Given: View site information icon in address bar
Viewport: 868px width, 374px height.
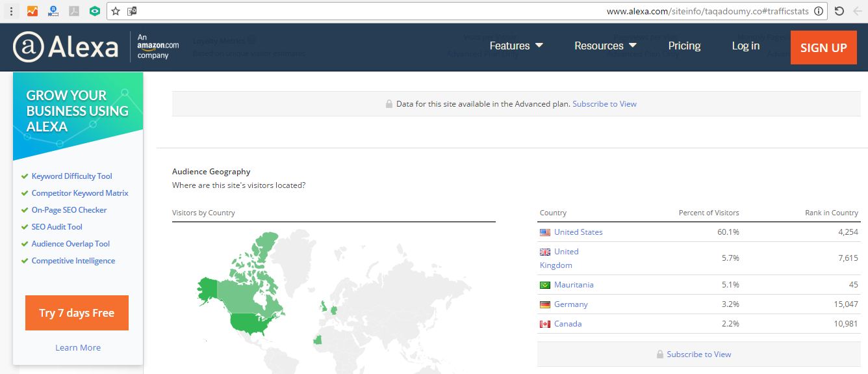Looking at the screenshot, I should pyautogui.click(x=819, y=11).
